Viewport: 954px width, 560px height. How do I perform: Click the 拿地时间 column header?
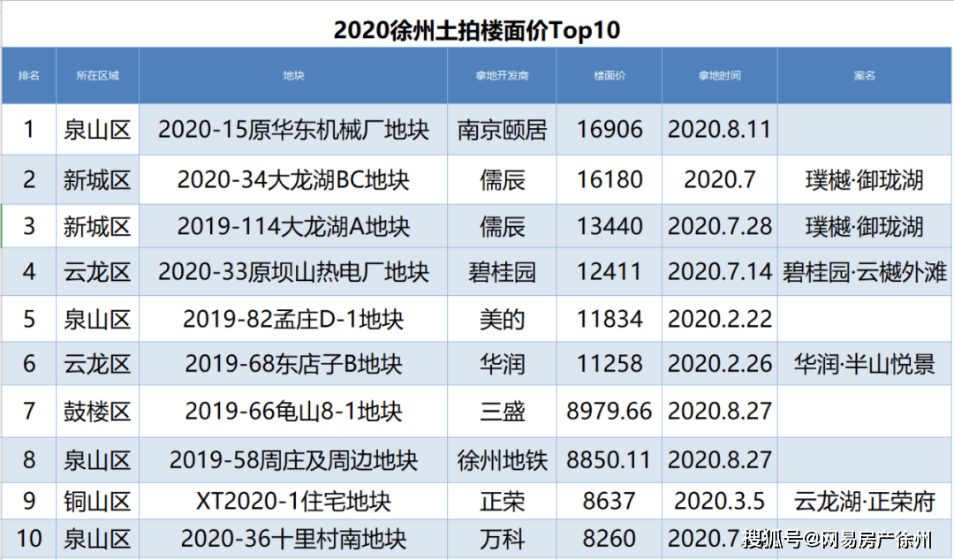point(720,75)
